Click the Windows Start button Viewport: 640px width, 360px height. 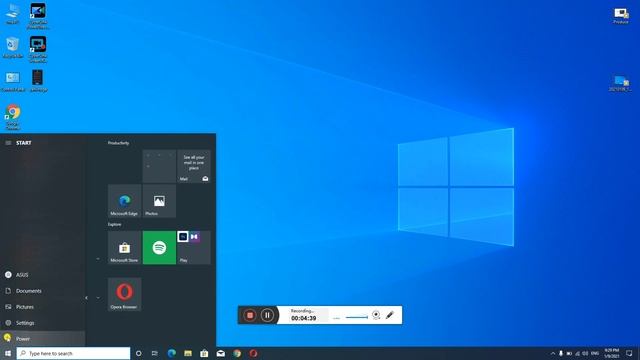coord(8,353)
